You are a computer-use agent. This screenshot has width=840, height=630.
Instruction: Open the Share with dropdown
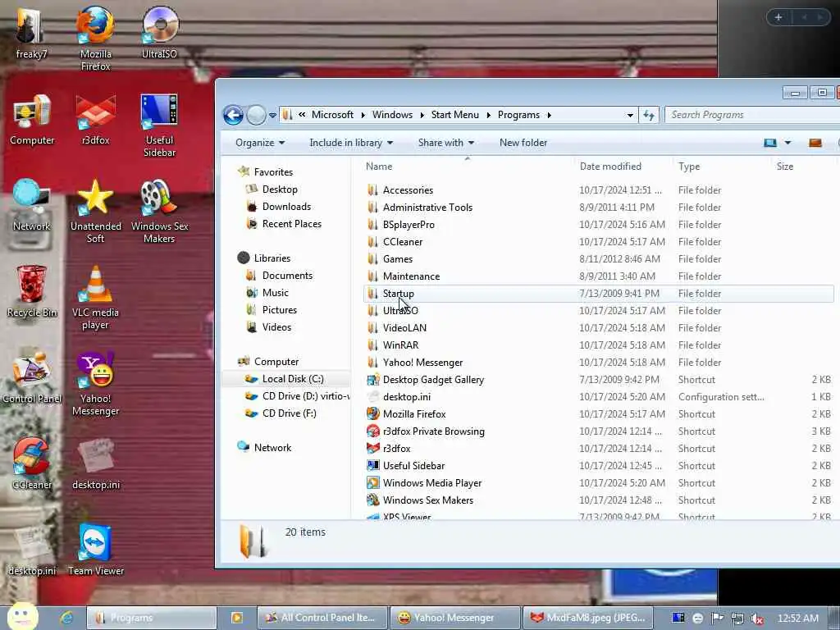(445, 143)
